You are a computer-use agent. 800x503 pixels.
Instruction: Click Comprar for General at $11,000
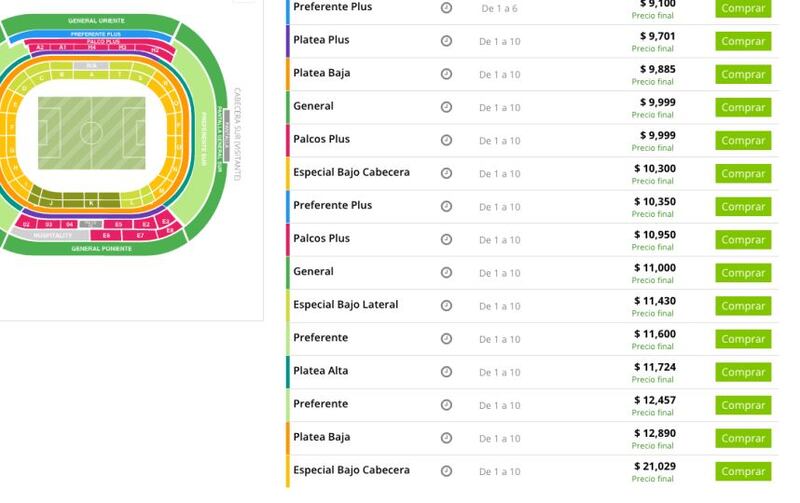click(x=743, y=273)
